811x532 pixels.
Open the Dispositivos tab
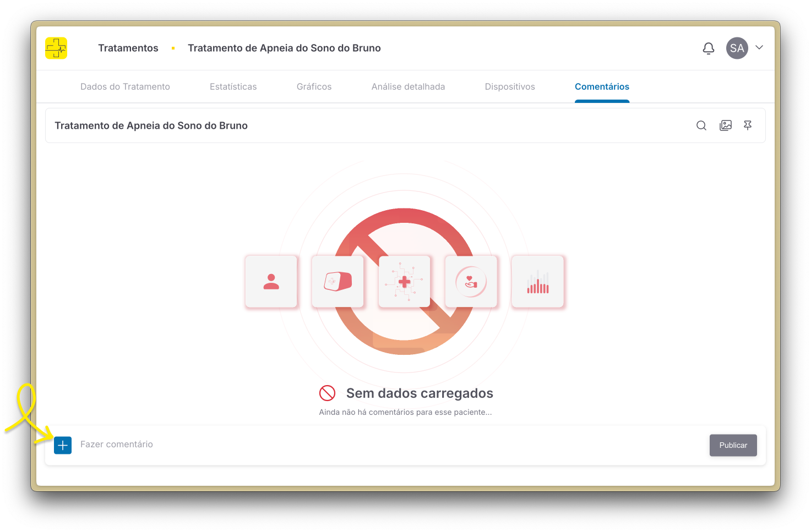[510, 87]
